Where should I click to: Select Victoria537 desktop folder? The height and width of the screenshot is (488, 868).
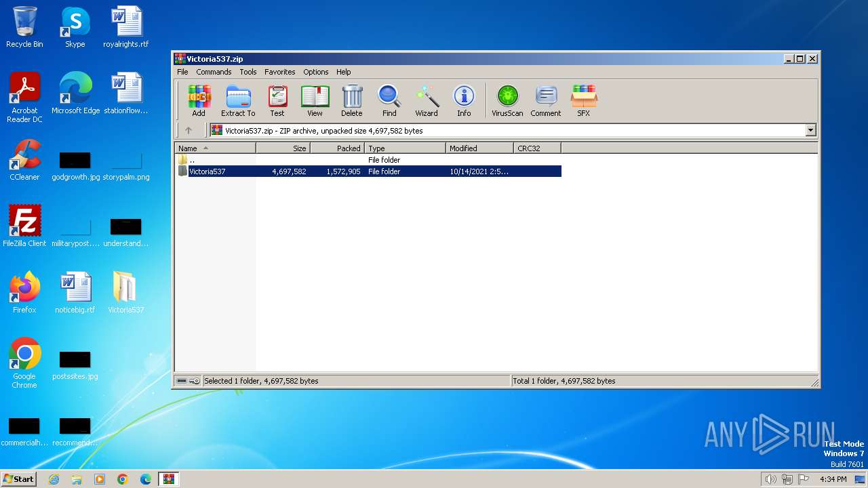tap(126, 293)
